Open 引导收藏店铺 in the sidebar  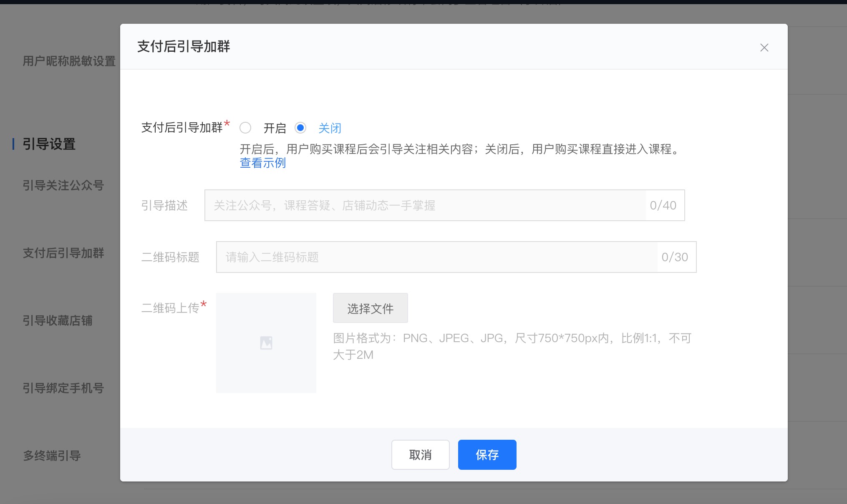pyautogui.click(x=58, y=320)
